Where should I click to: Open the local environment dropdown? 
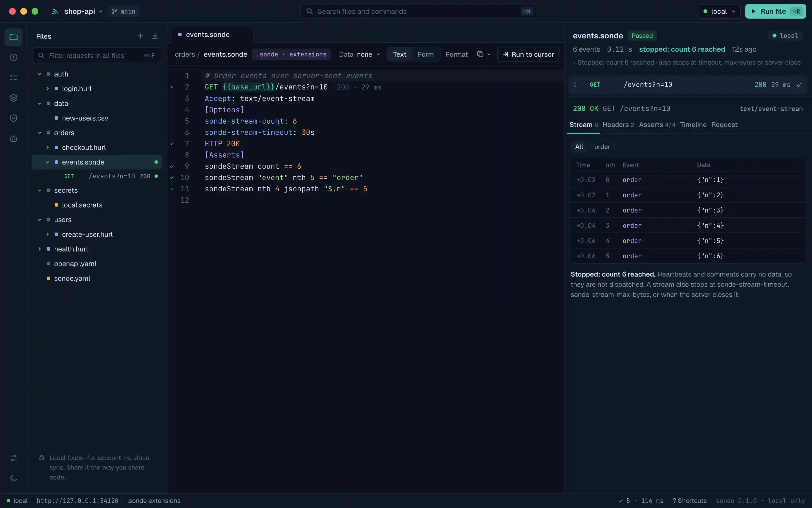[x=719, y=11]
